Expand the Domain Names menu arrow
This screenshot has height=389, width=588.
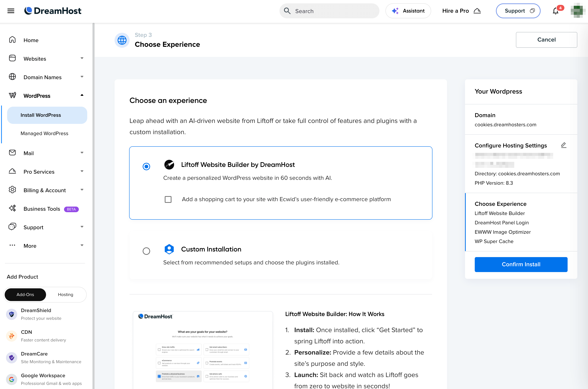[x=82, y=77]
